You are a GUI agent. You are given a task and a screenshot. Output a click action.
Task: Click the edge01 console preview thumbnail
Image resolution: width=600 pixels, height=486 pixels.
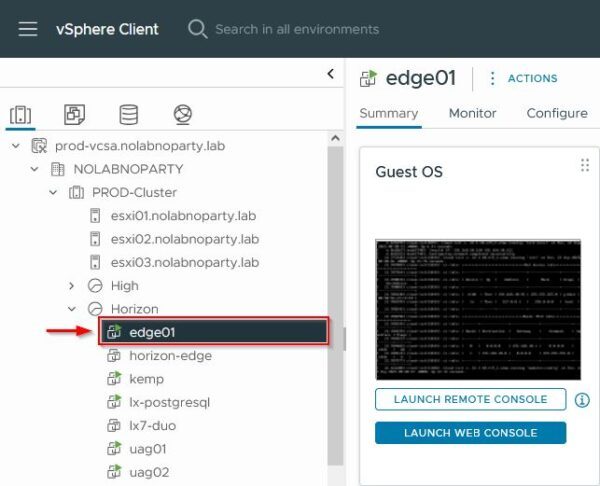478,310
